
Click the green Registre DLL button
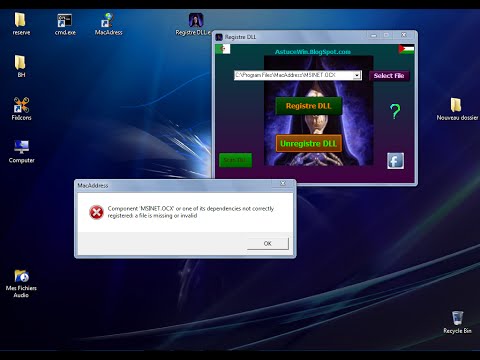click(x=309, y=106)
